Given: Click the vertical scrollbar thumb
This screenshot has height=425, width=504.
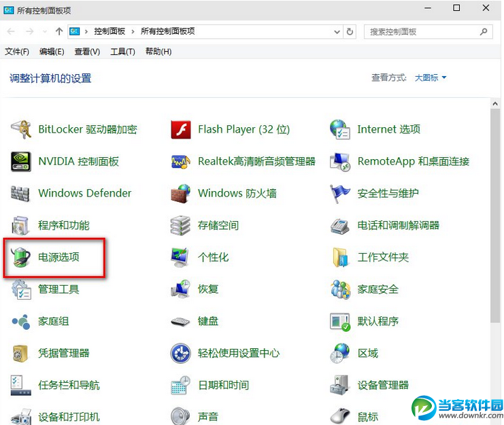Looking at the screenshot, I should point(495,216).
